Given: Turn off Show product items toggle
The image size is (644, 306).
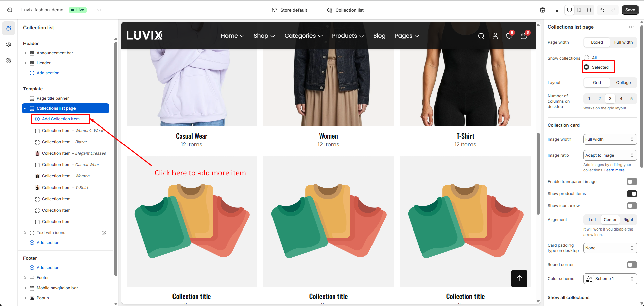Looking at the screenshot, I should point(632,194).
